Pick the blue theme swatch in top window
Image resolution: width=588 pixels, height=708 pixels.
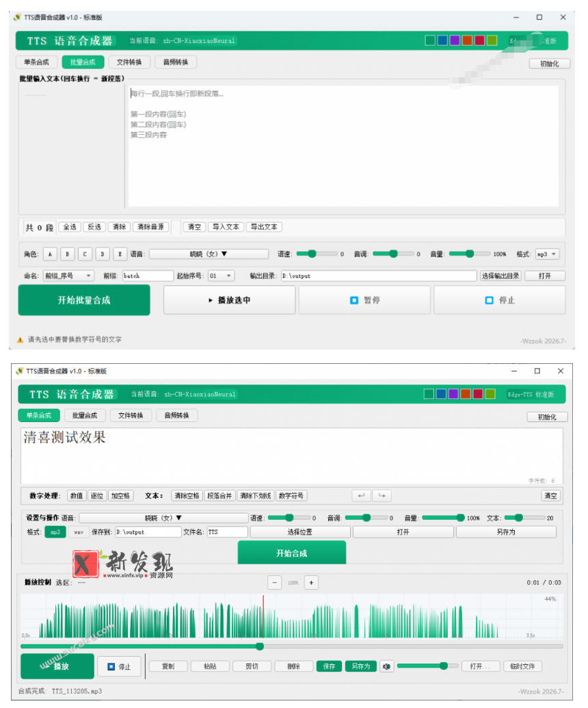[442, 40]
